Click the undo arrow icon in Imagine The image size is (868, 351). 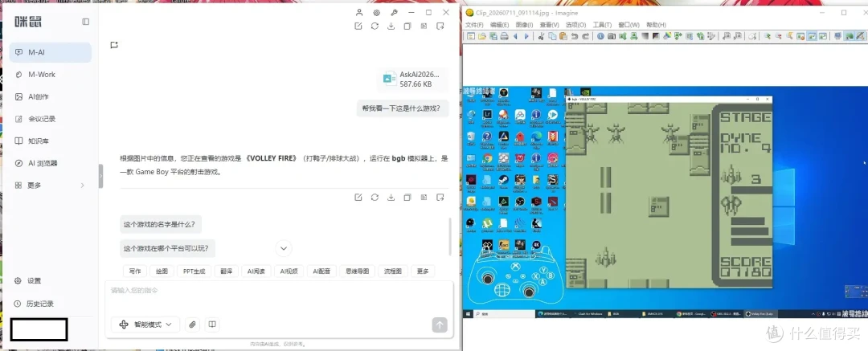(575, 36)
